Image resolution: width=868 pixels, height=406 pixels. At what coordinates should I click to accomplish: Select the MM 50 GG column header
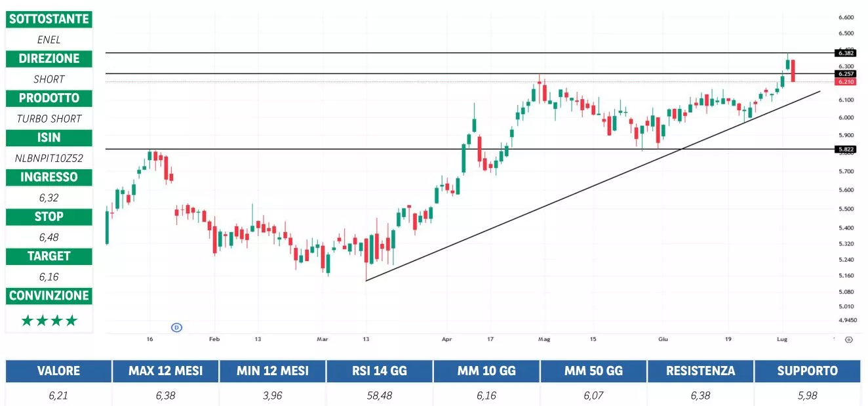(x=593, y=371)
